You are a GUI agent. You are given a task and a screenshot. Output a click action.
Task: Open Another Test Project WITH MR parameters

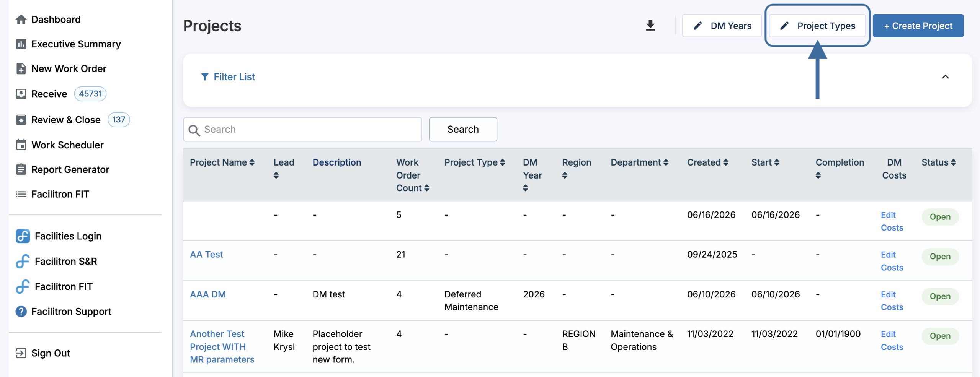222,347
